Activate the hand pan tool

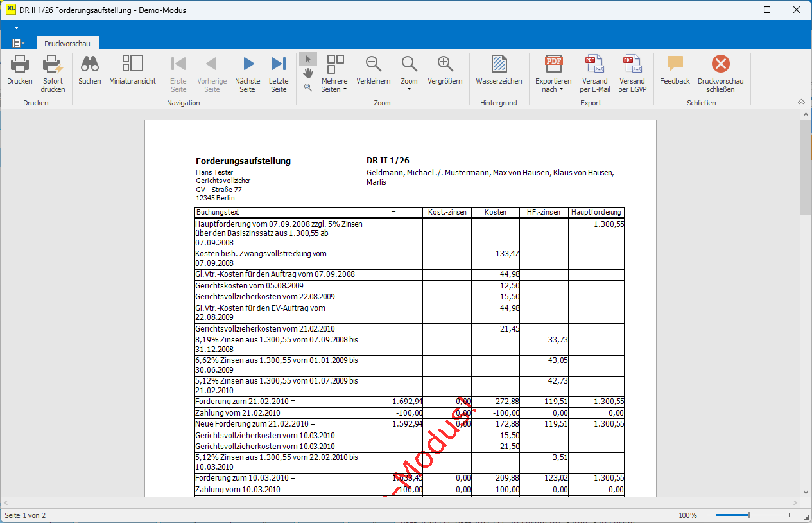(x=308, y=73)
